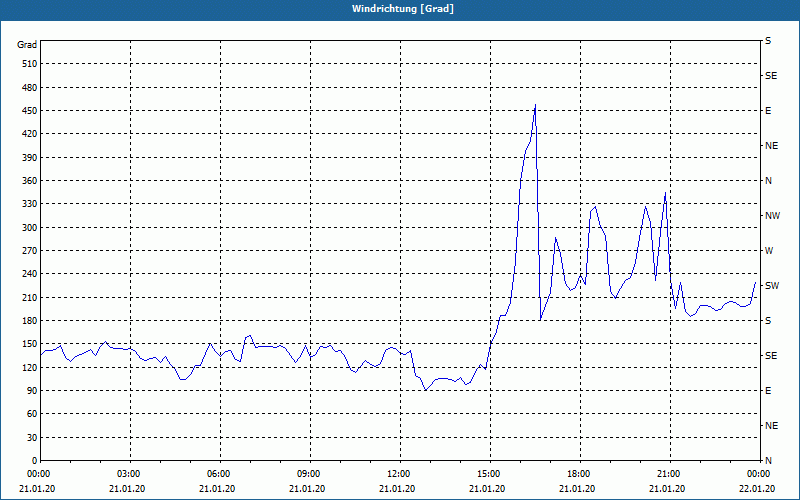Viewport: 800px width, 500px height.
Task: Click the 240 degree axis label
Action: click(29, 274)
